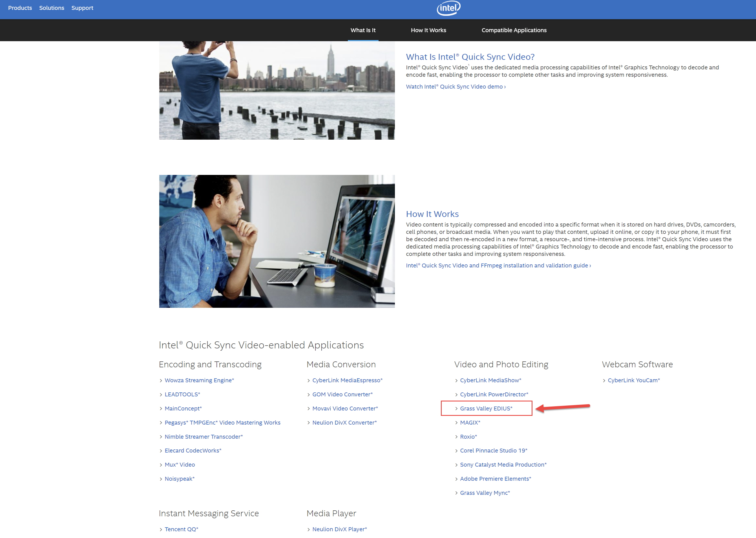Viewport: 756px width, 538px height.
Task: Open the LEADTOOLS link
Action: (182, 394)
